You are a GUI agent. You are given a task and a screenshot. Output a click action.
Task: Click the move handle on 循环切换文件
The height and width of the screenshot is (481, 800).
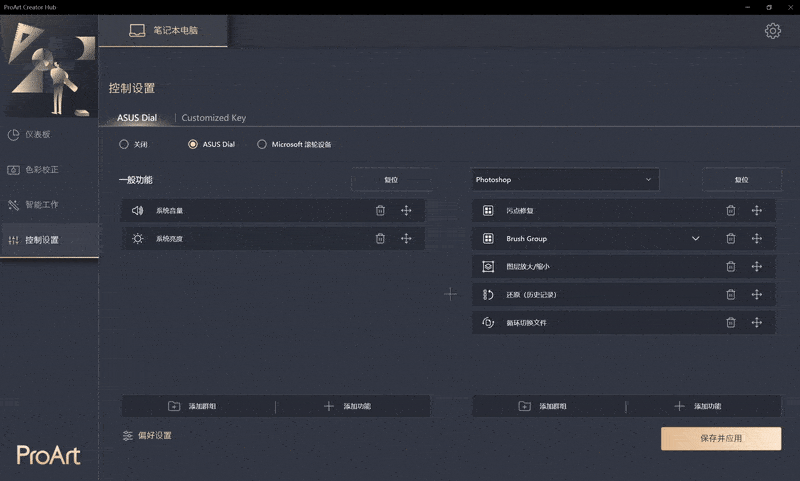point(756,322)
